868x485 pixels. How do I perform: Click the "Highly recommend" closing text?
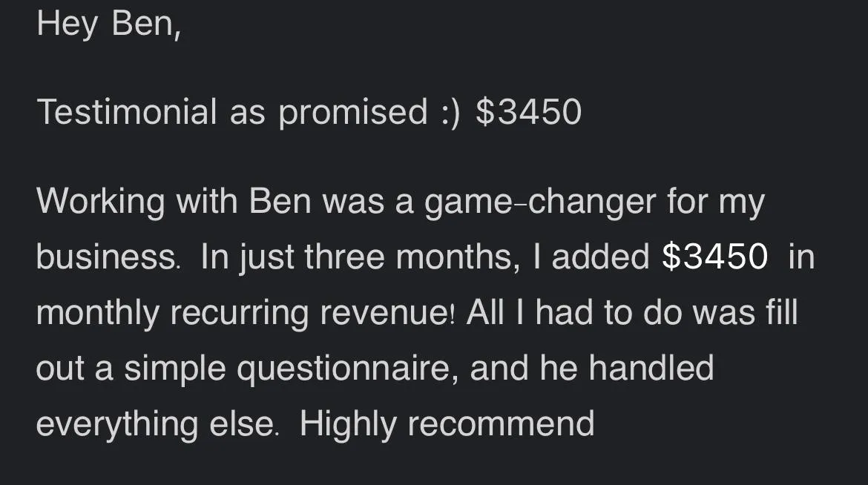coord(447,425)
